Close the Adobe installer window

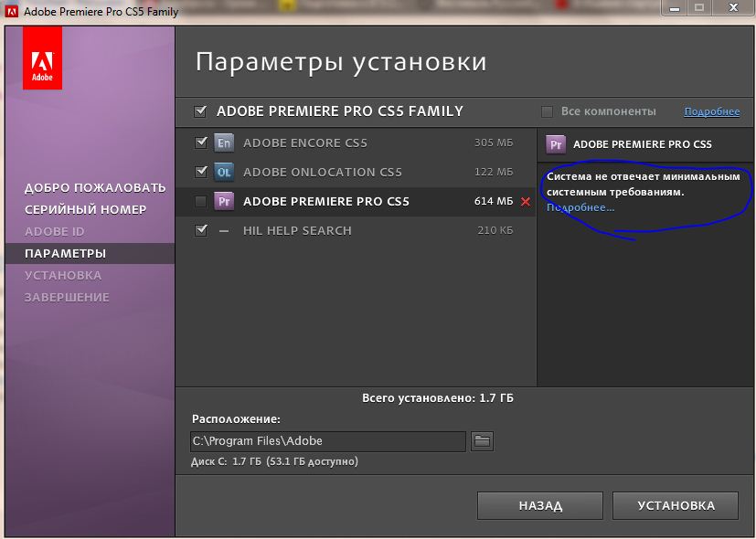click(x=733, y=7)
